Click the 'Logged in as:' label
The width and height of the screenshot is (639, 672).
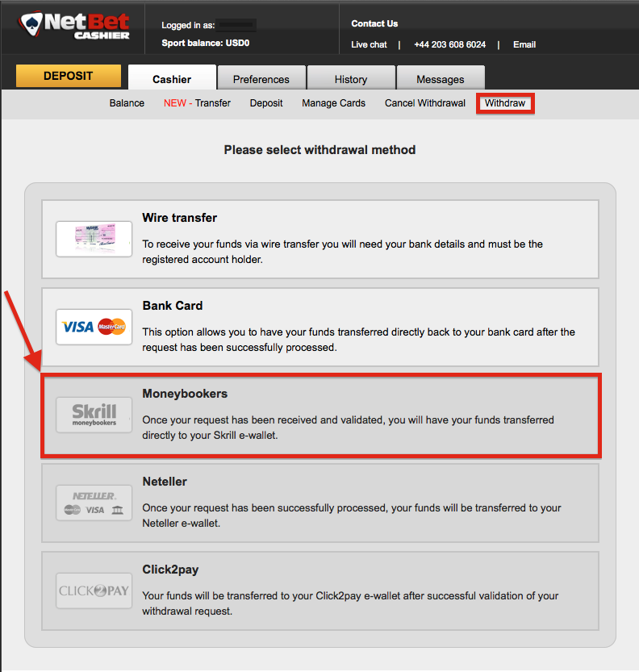tap(188, 25)
